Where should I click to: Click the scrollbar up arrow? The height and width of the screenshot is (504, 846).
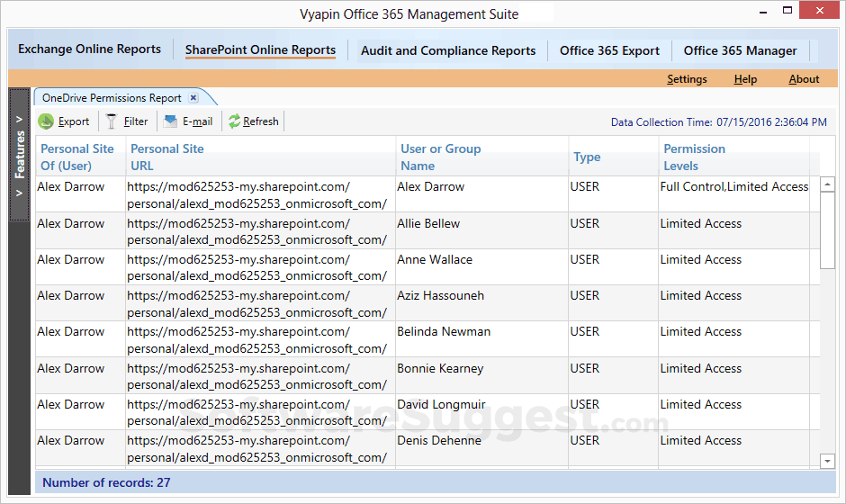tap(828, 184)
